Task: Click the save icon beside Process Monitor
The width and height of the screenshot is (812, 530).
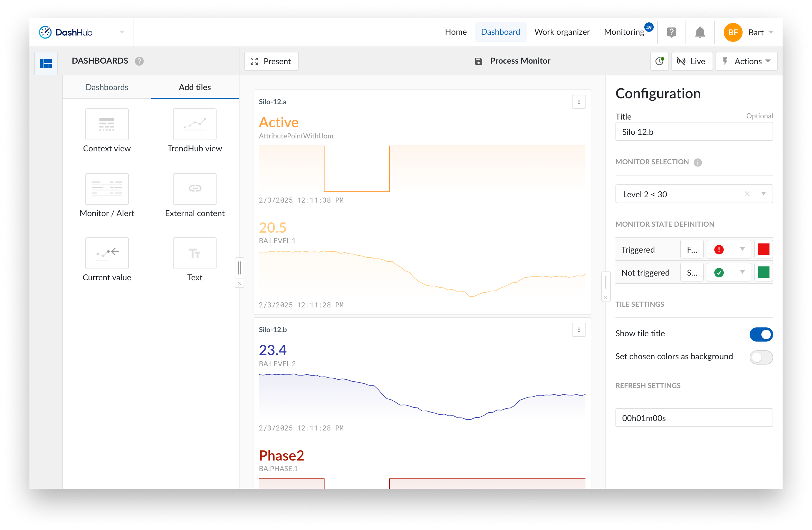Action: 478,61
